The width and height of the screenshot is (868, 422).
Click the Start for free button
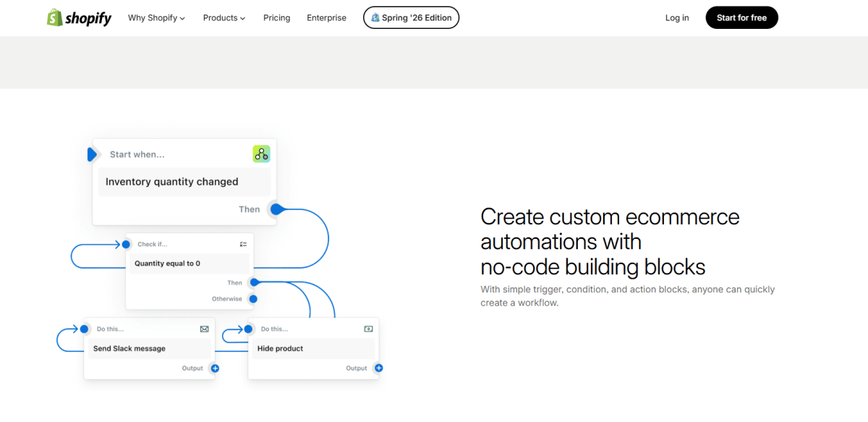741,18
